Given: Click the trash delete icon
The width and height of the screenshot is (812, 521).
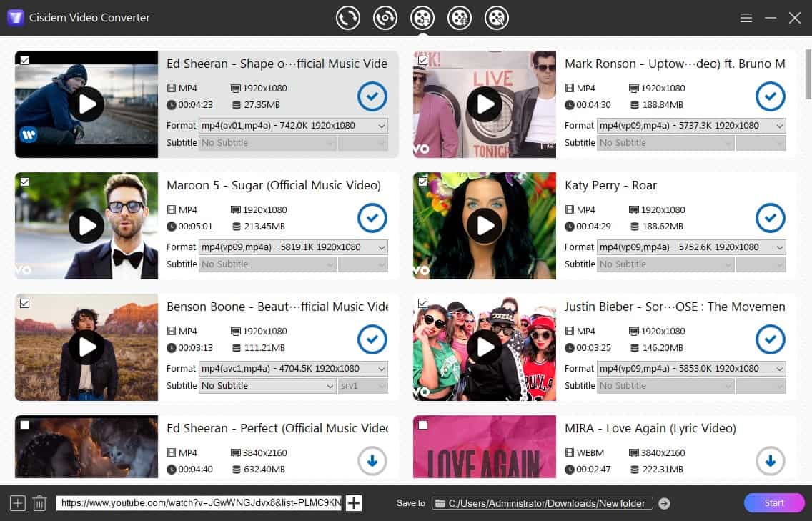Looking at the screenshot, I should tap(39, 502).
